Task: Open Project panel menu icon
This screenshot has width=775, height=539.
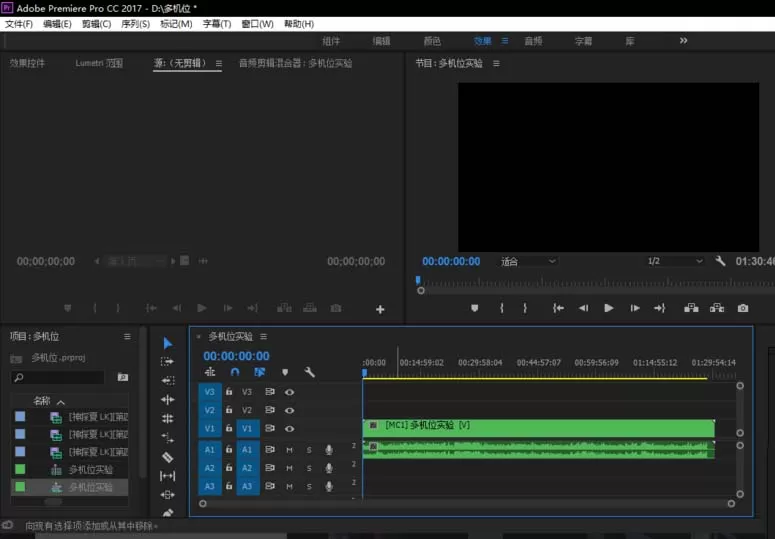Action: click(127, 336)
